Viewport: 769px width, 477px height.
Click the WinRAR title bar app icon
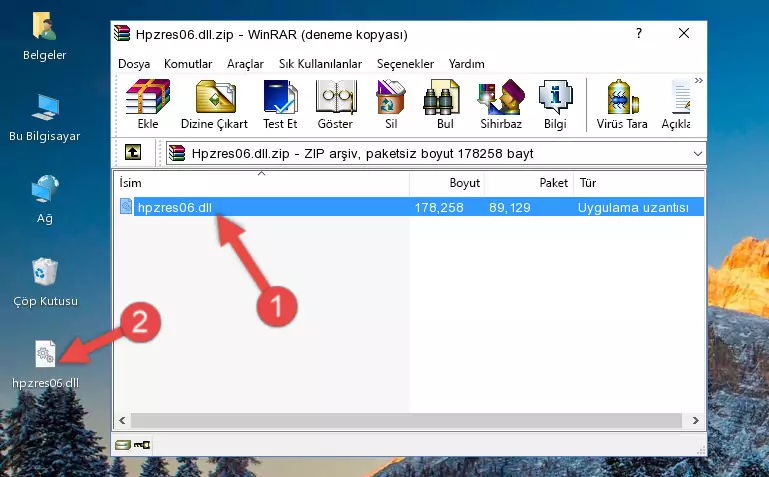point(122,33)
